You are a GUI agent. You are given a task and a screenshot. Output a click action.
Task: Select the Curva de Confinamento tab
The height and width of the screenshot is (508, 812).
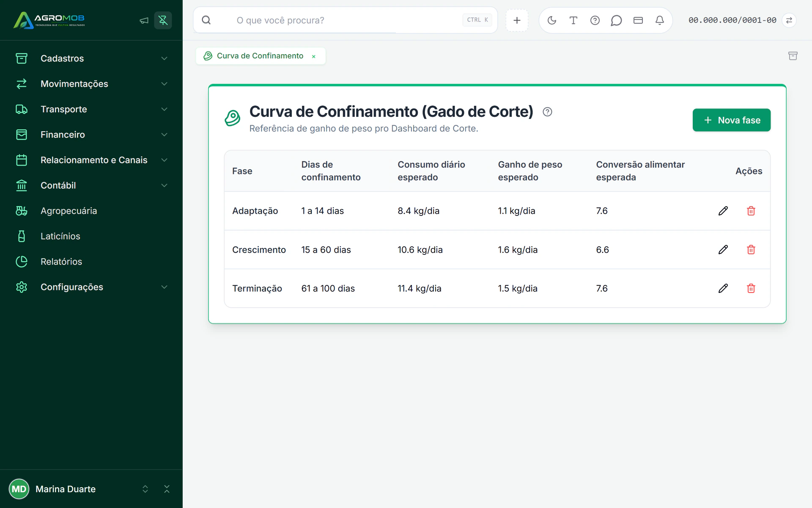point(260,56)
